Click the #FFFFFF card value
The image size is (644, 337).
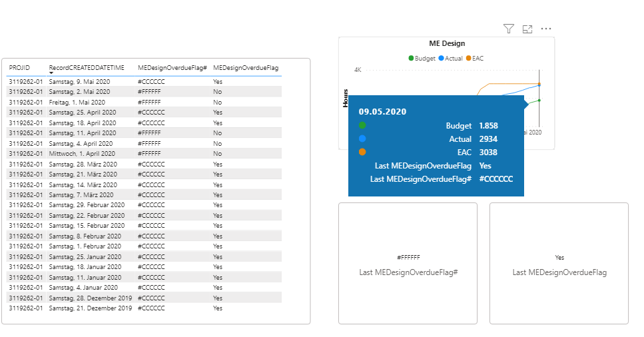408,257
